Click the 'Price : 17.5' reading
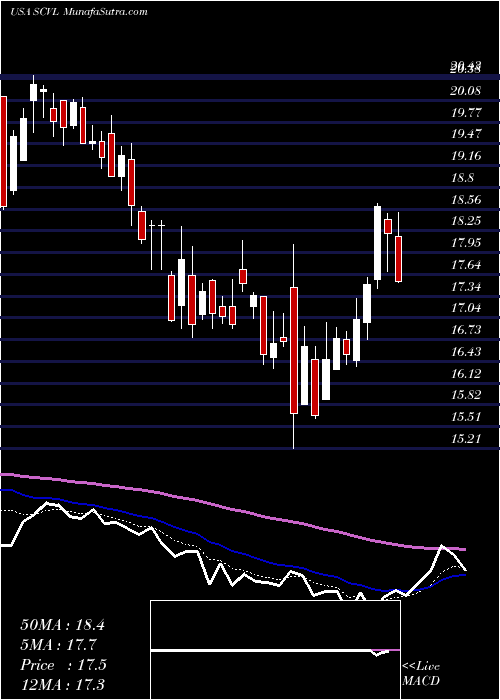The width and height of the screenshot is (500, 700). (63, 665)
